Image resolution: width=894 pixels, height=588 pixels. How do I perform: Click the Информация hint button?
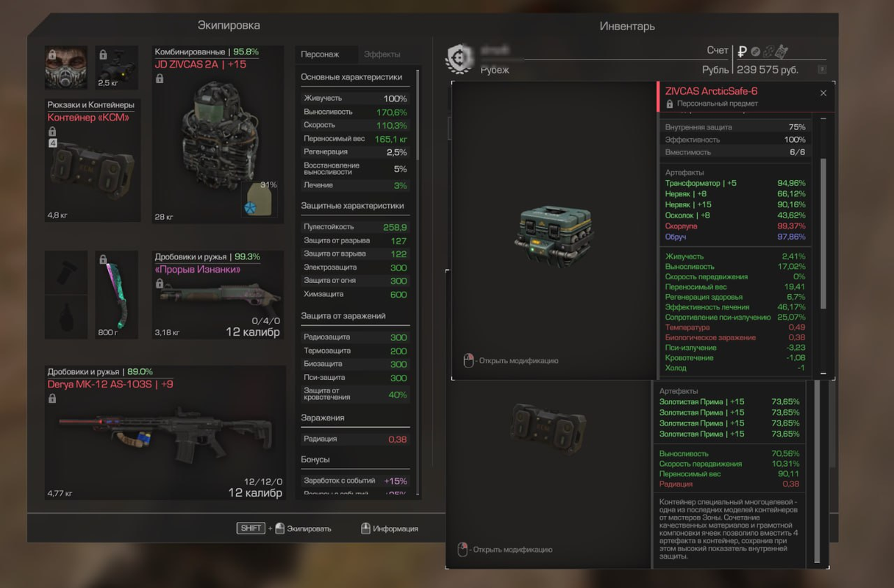[x=390, y=528]
